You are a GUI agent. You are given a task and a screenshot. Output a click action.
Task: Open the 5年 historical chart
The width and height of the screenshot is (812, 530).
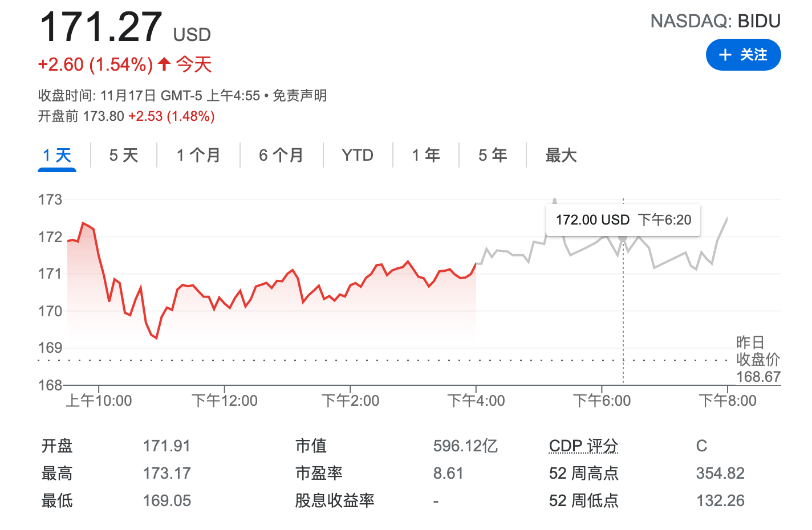492,154
